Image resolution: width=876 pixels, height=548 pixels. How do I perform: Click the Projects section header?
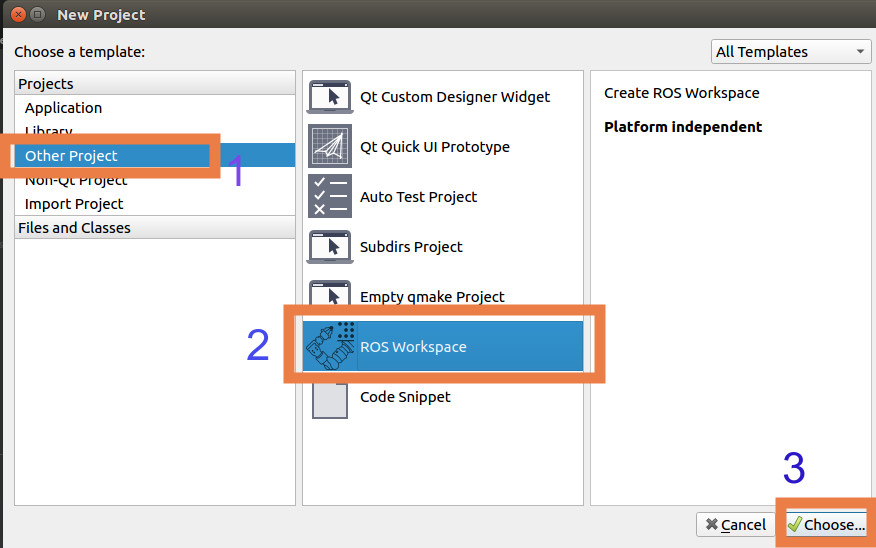click(155, 83)
